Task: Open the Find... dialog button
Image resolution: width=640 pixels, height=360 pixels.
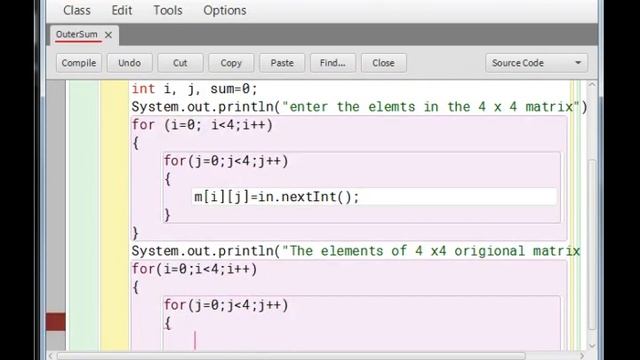Action: tap(333, 63)
